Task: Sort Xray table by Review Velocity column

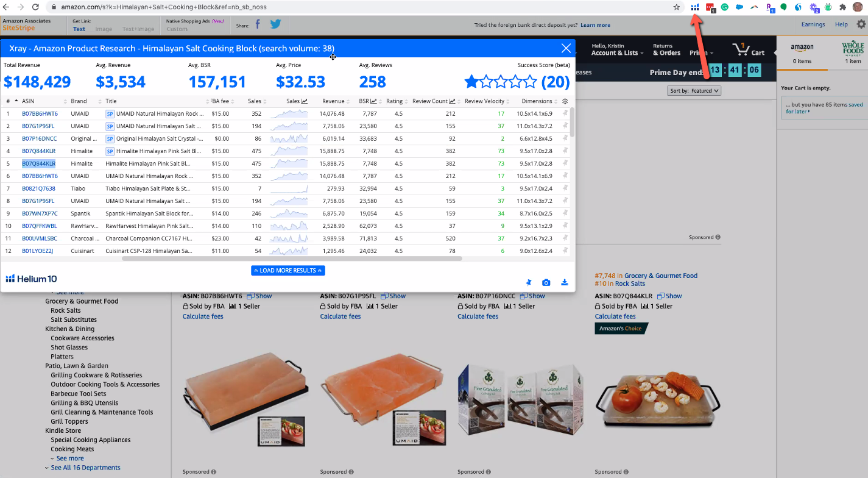Action: 484,101
